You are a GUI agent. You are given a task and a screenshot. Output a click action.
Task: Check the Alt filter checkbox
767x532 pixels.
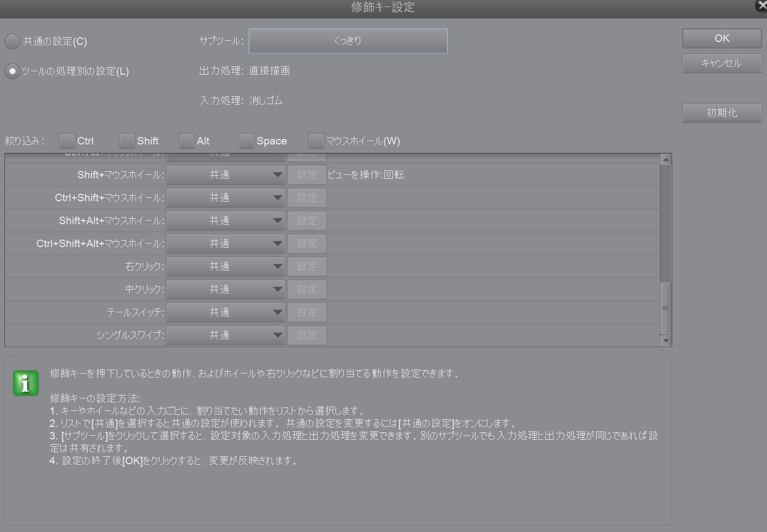(186, 141)
